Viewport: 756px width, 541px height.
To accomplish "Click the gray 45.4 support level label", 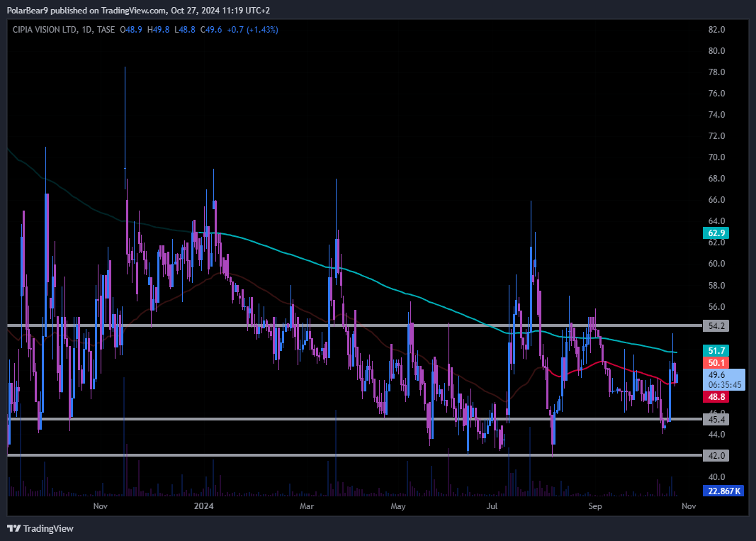I will tap(717, 420).
